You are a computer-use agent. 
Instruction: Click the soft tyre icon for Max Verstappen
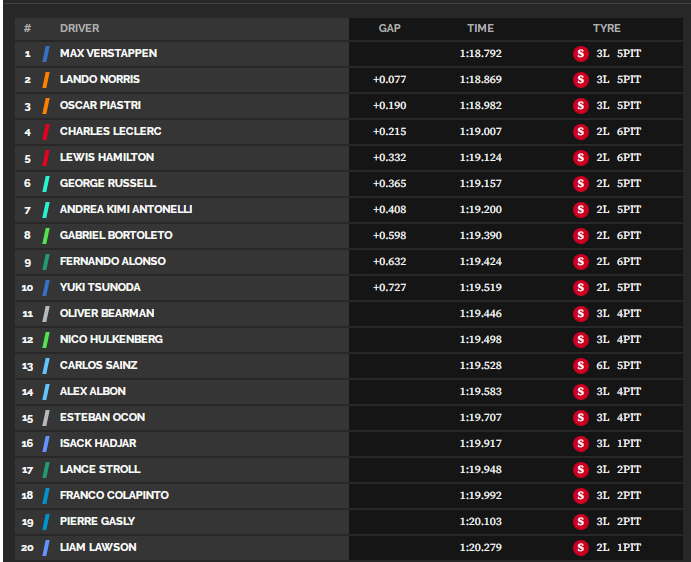coord(580,54)
